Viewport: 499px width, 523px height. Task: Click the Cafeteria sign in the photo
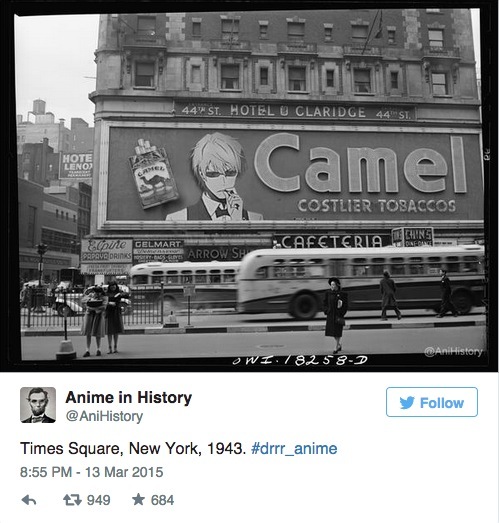332,241
